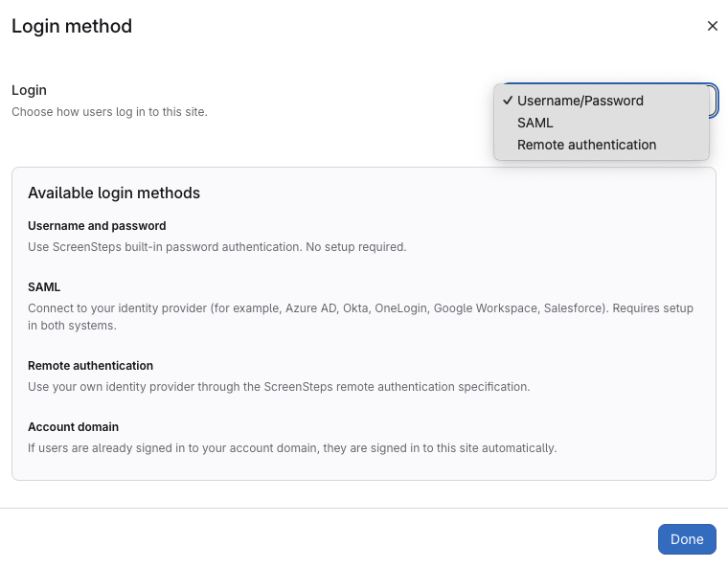Click the Available login methods heading

click(x=114, y=193)
